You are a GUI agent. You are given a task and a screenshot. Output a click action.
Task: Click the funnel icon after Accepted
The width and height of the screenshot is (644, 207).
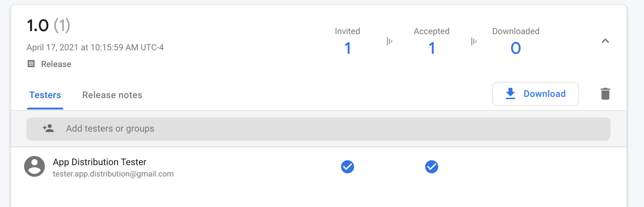pos(473,41)
